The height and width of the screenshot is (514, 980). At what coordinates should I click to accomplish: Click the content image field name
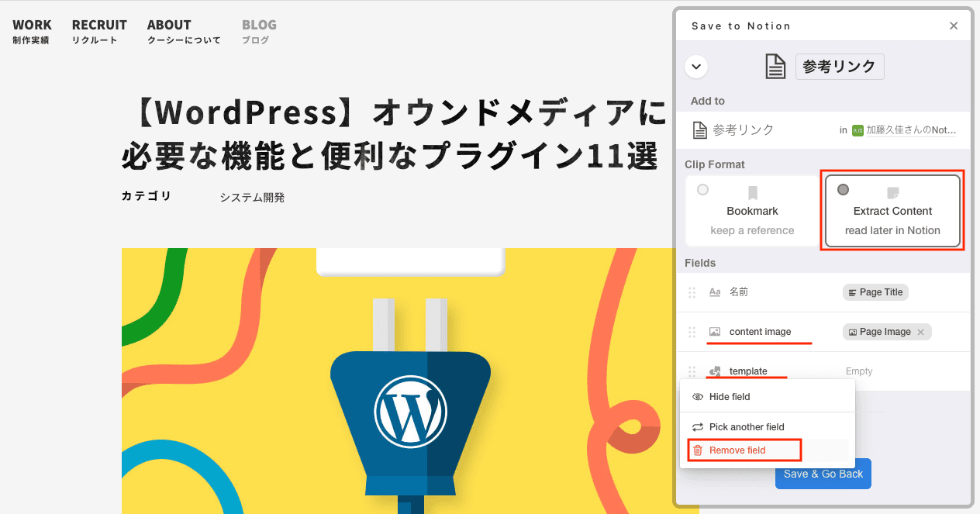(x=761, y=332)
